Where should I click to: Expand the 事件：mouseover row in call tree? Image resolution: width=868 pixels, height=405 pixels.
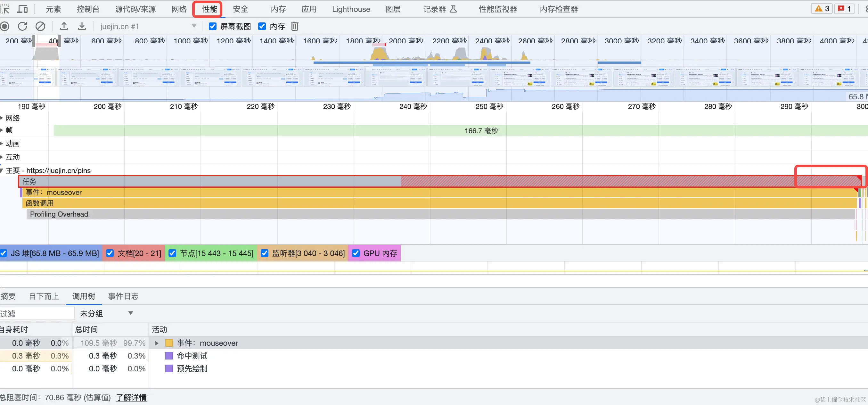click(x=157, y=343)
